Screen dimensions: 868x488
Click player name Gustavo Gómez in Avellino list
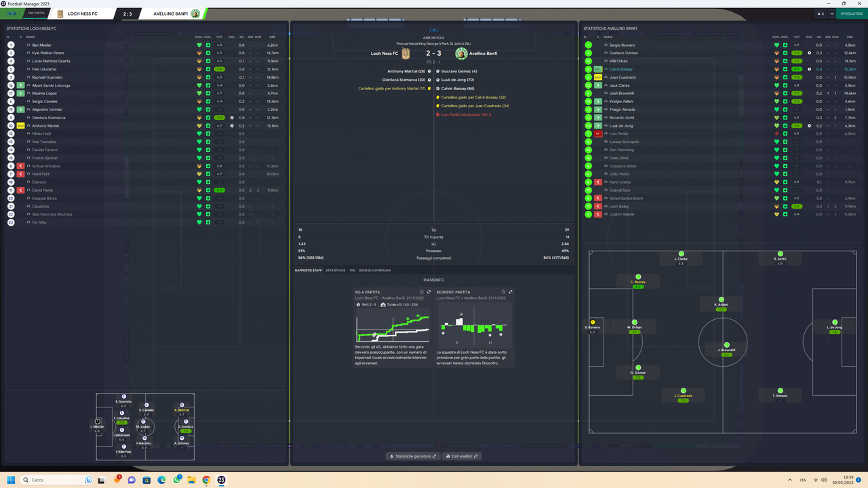pyautogui.click(x=623, y=53)
